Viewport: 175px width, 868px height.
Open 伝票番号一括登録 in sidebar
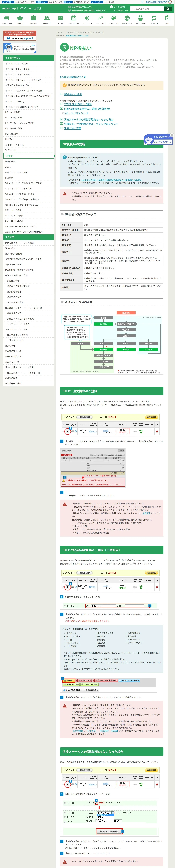tap(29, 384)
